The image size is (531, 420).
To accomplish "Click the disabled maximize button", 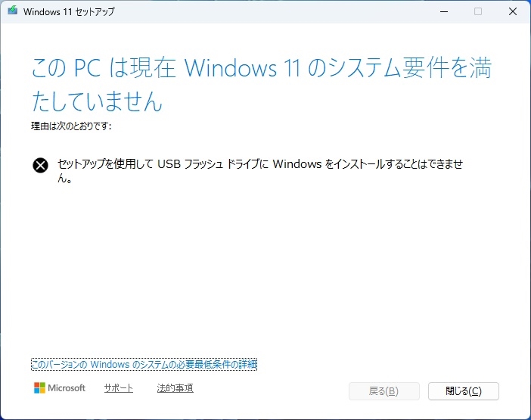I will (478, 11).
